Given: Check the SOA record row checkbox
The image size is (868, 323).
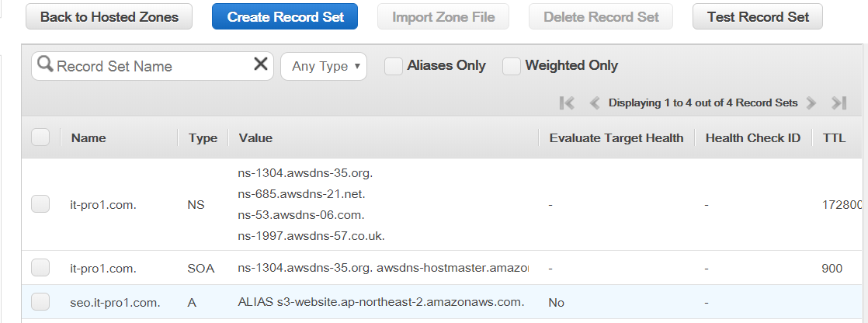Looking at the screenshot, I should pyautogui.click(x=40, y=268).
